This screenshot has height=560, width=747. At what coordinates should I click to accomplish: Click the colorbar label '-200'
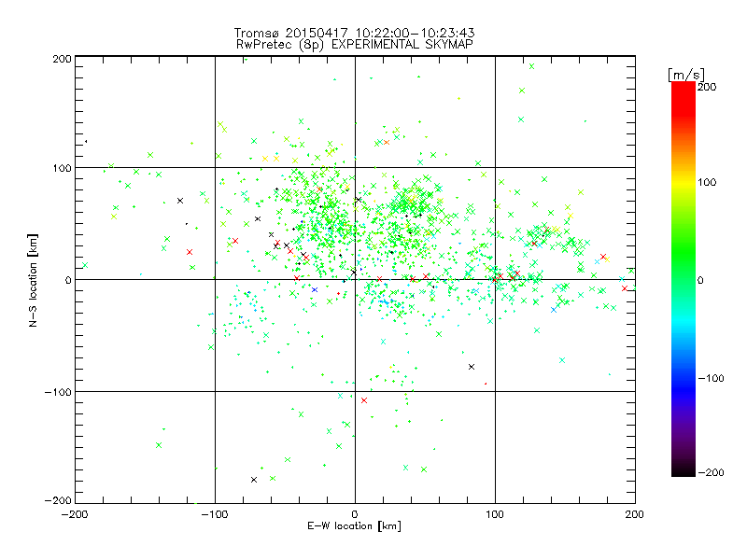[711, 472]
